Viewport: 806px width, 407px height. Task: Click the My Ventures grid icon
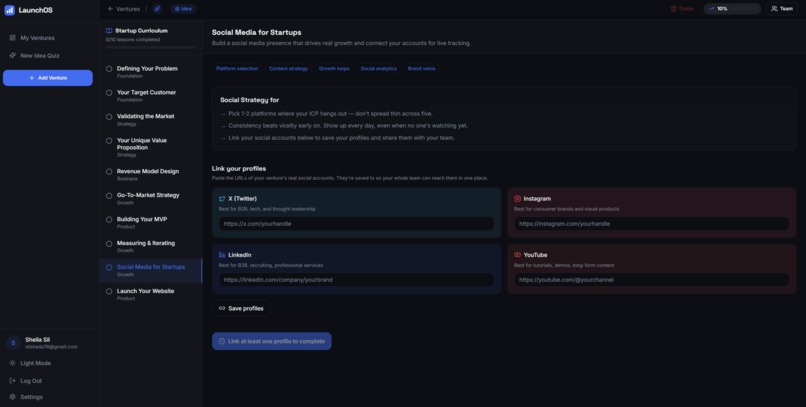12,38
